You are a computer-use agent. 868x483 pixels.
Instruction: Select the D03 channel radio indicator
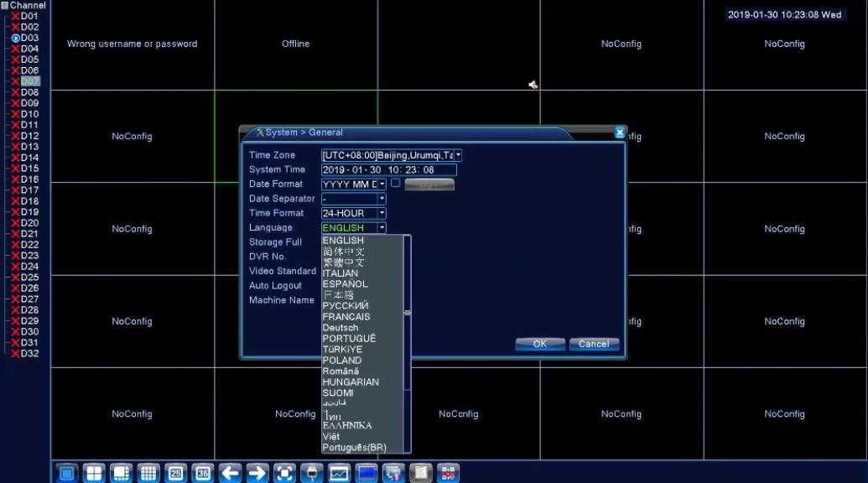(x=15, y=39)
